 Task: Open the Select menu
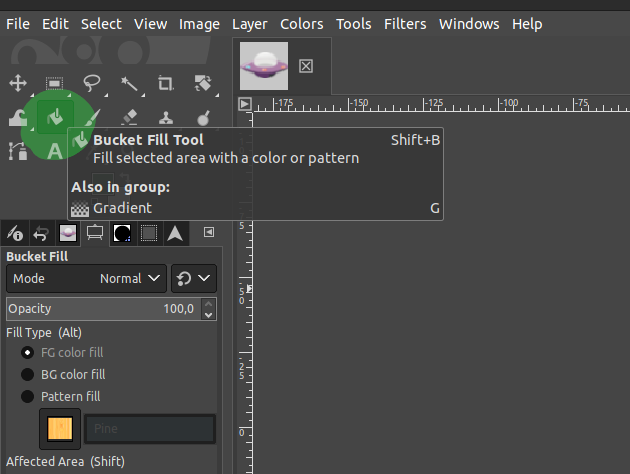tap(101, 24)
